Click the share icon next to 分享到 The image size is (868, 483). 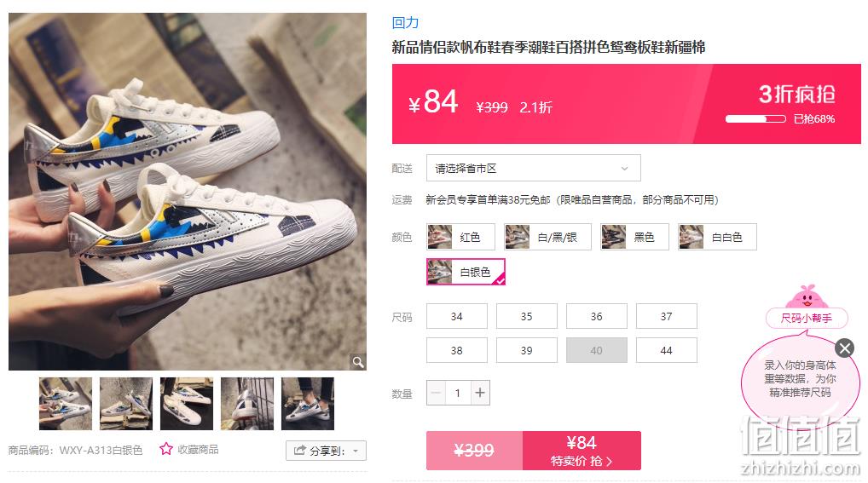pos(299,451)
